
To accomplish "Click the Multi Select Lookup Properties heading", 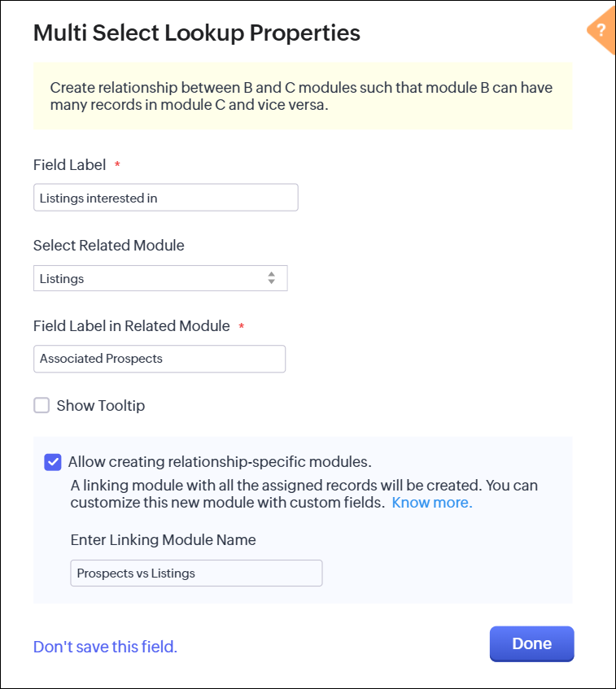I will [197, 33].
